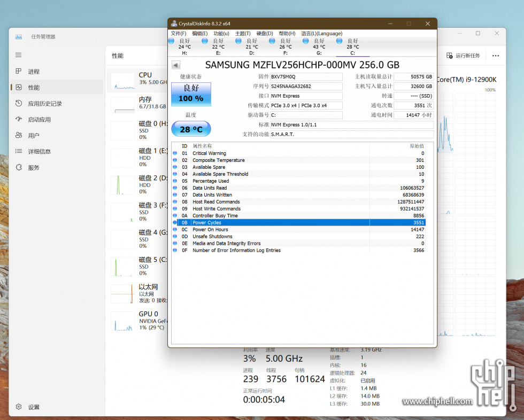Select the Power On Hours row
This screenshot has width=524, height=420.
[x=298, y=230]
